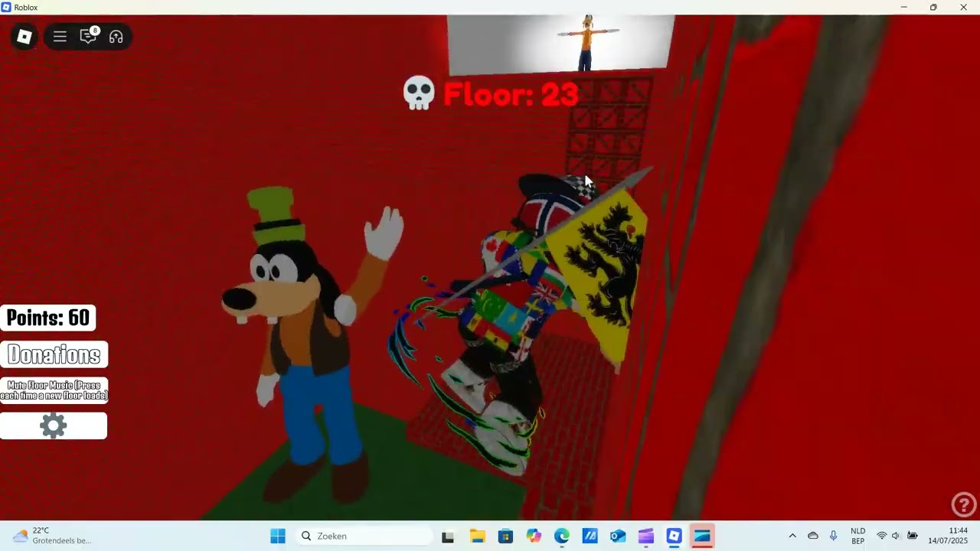Open Outlook from the taskbar
The width and height of the screenshot is (980, 551).
coord(618,536)
